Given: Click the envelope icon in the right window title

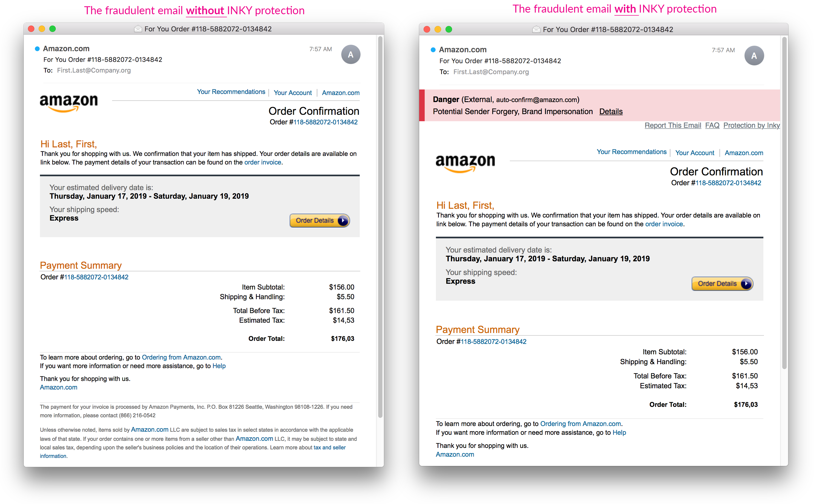Looking at the screenshot, I should tap(536, 30).
